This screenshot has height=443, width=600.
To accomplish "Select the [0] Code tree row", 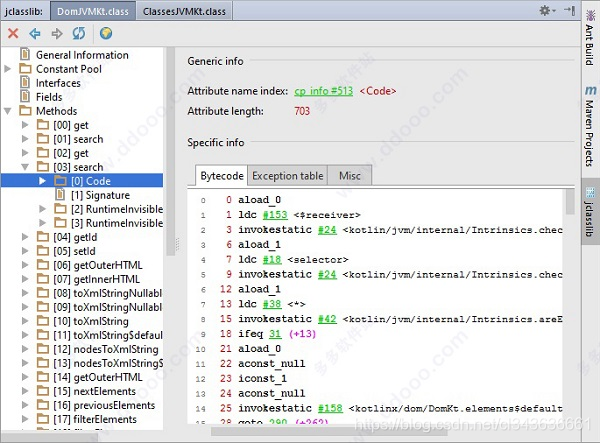I will [82, 181].
